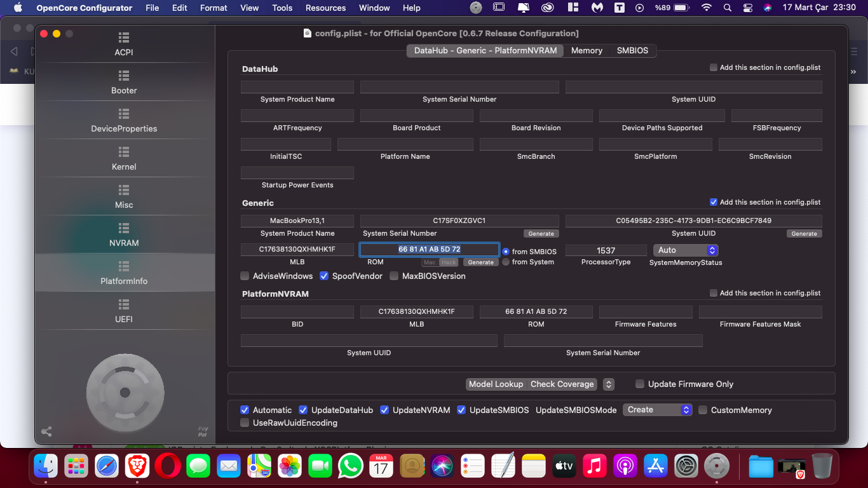Select the UEFI sidebar icon
This screenshot has height=488, width=868.
pyautogui.click(x=124, y=311)
